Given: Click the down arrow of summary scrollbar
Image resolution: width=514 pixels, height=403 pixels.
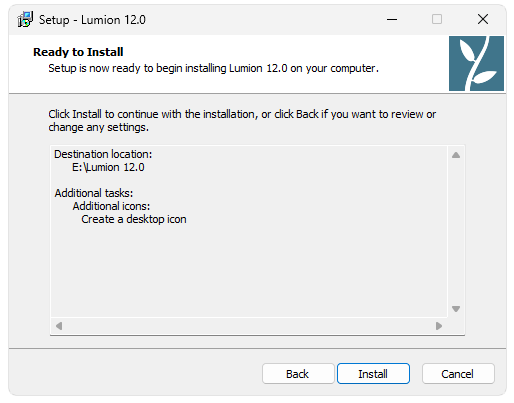Looking at the screenshot, I should click(x=456, y=309).
